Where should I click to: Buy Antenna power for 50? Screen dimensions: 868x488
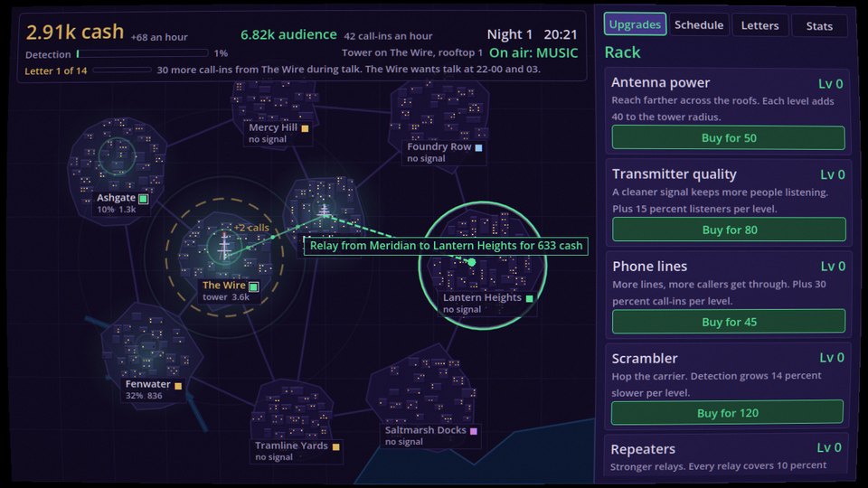(729, 137)
